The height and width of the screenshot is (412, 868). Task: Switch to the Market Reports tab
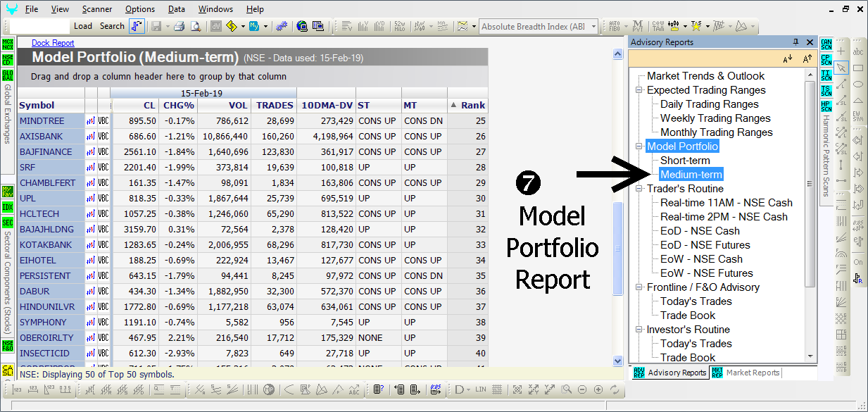pyautogui.click(x=746, y=373)
